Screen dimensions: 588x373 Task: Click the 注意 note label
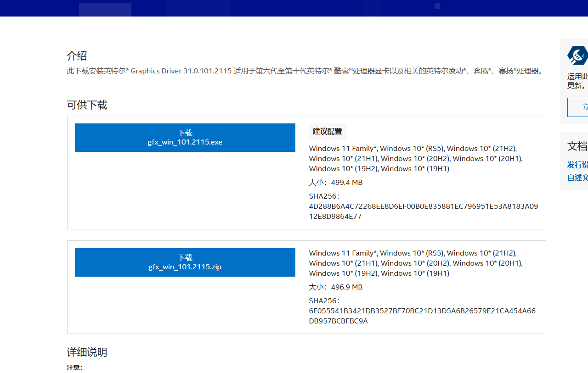click(74, 367)
